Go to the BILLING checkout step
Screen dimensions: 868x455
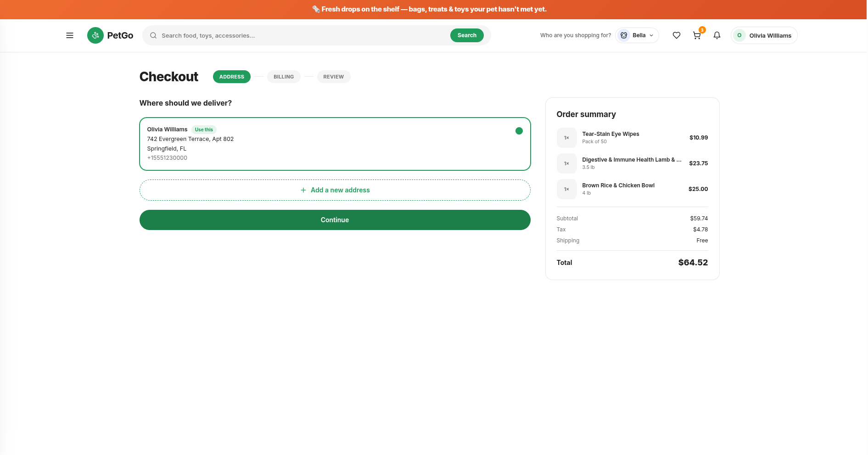point(284,77)
